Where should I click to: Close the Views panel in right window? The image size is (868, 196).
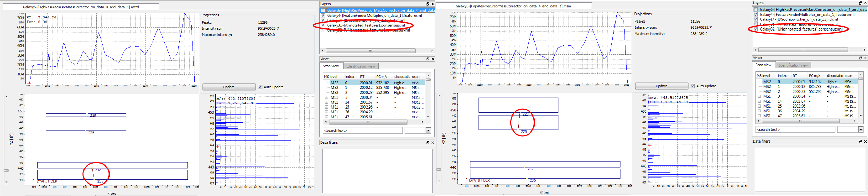pos(865,58)
